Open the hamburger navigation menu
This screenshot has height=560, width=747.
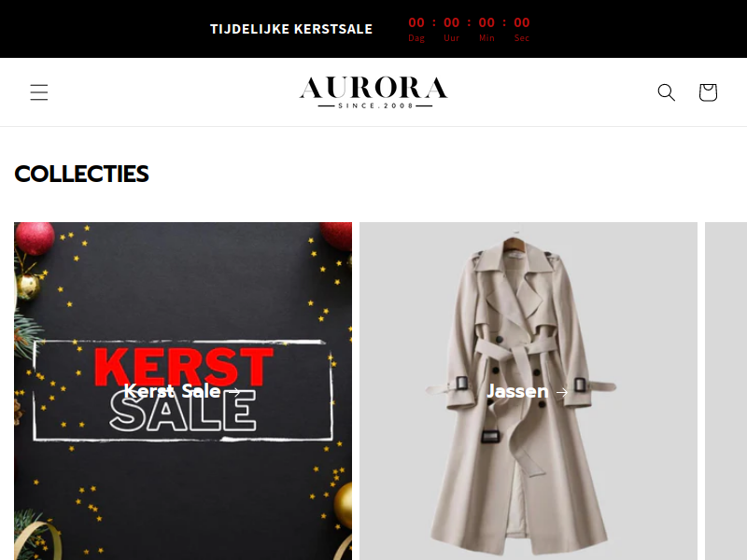[39, 92]
